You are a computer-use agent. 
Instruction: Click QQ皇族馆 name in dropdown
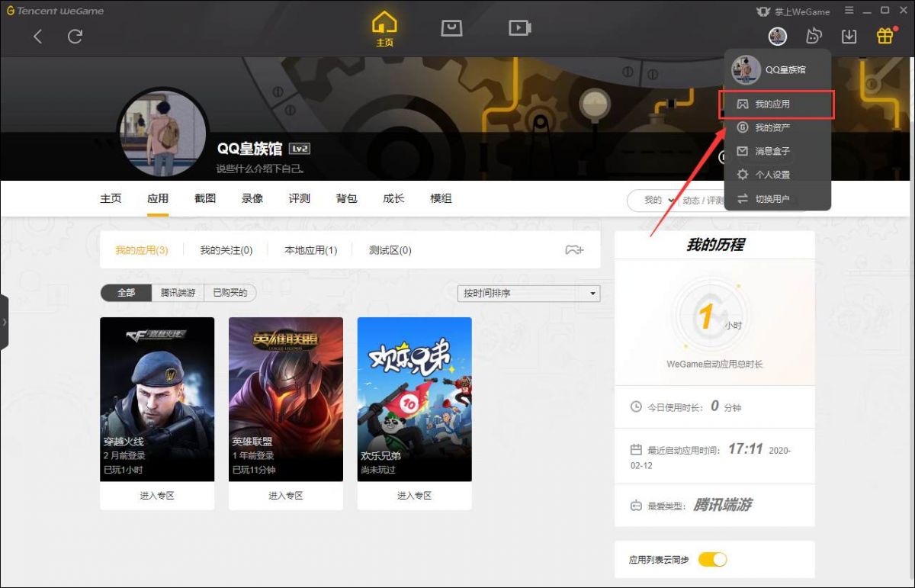pos(785,70)
